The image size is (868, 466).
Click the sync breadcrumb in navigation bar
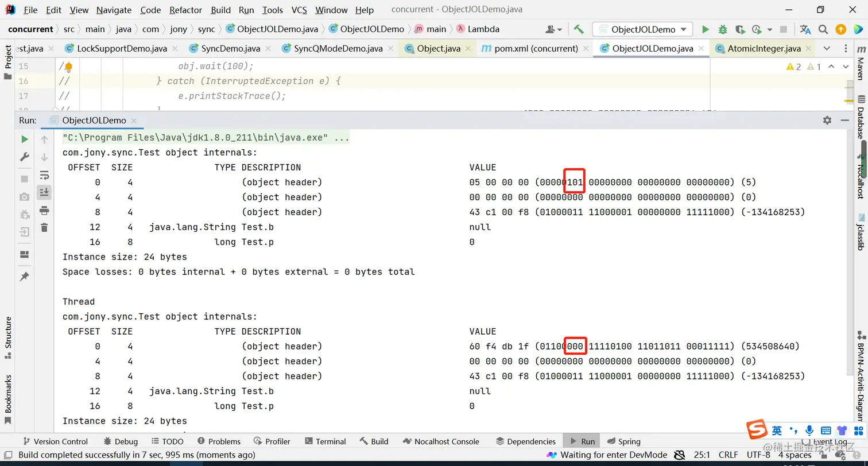click(206, 29)
